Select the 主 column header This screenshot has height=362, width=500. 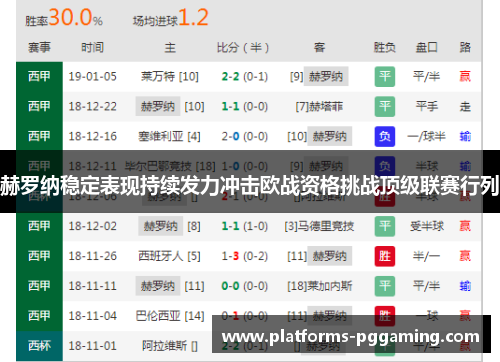click(170, 47)
